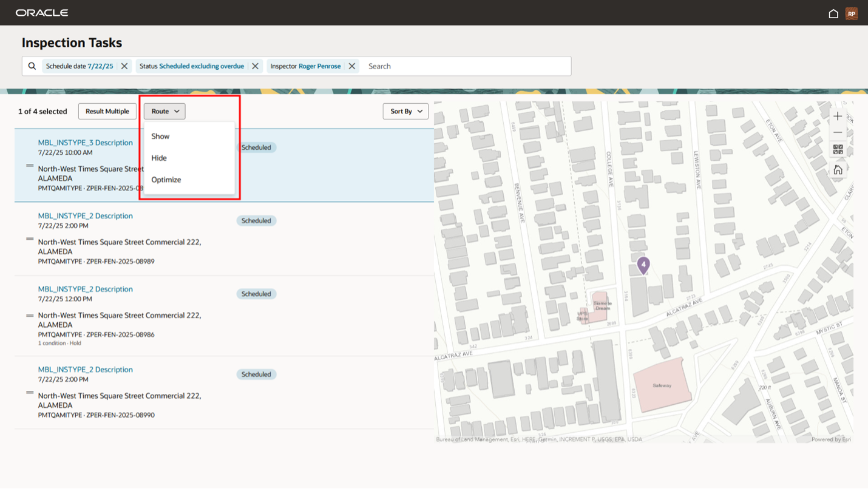Remove the Inspector Roger Penrose filter
Screen dimensions: 868x491
(x=352, y=66)
